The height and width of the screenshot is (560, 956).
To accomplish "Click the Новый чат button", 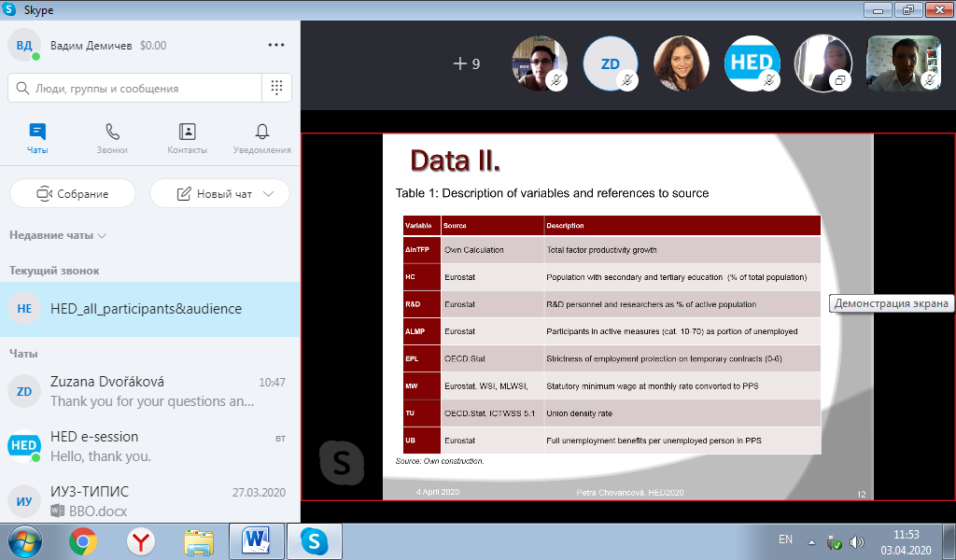I will coord(214,194).
